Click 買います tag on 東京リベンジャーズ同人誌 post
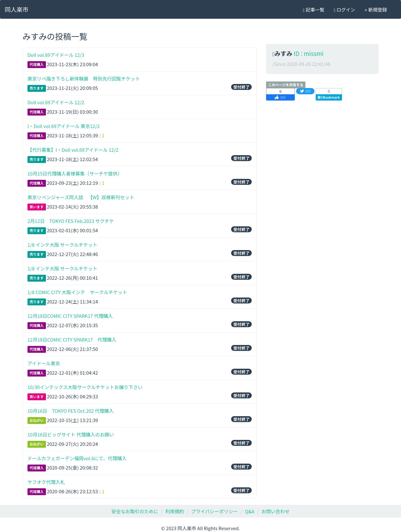401x532 pixels. 37,207
